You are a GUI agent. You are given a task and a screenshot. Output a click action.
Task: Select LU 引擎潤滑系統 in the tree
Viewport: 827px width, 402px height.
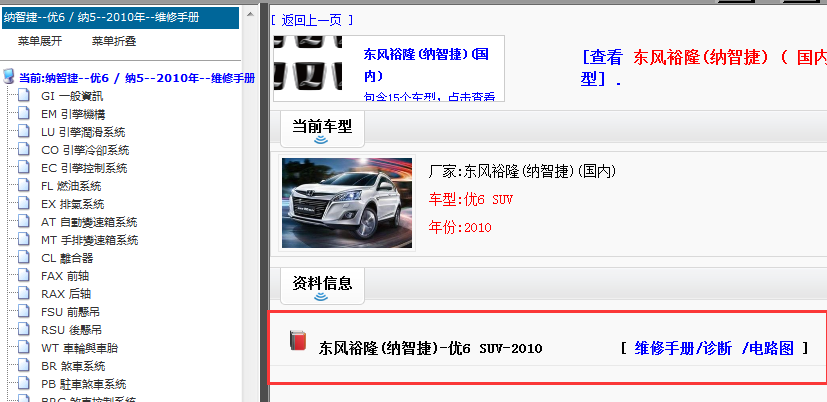[x=83, y=132]
